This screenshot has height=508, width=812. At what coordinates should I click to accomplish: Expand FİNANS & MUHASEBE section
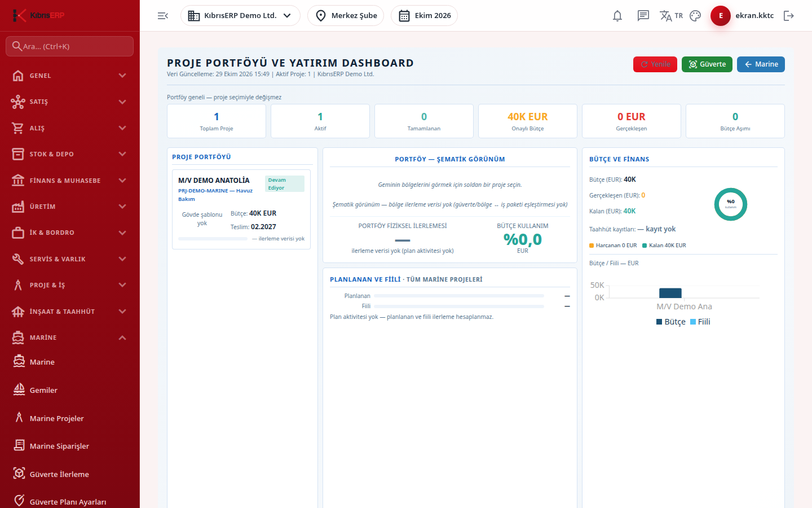pyautogui.click(x=70, y=181)
